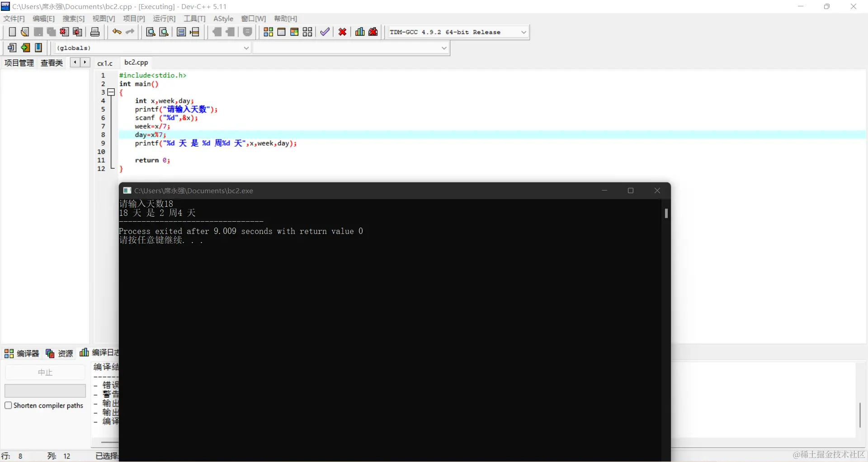Viewport: 868px width, 462px height.
Task: Click the Open file toolbar icon
Action: (25, 32)
